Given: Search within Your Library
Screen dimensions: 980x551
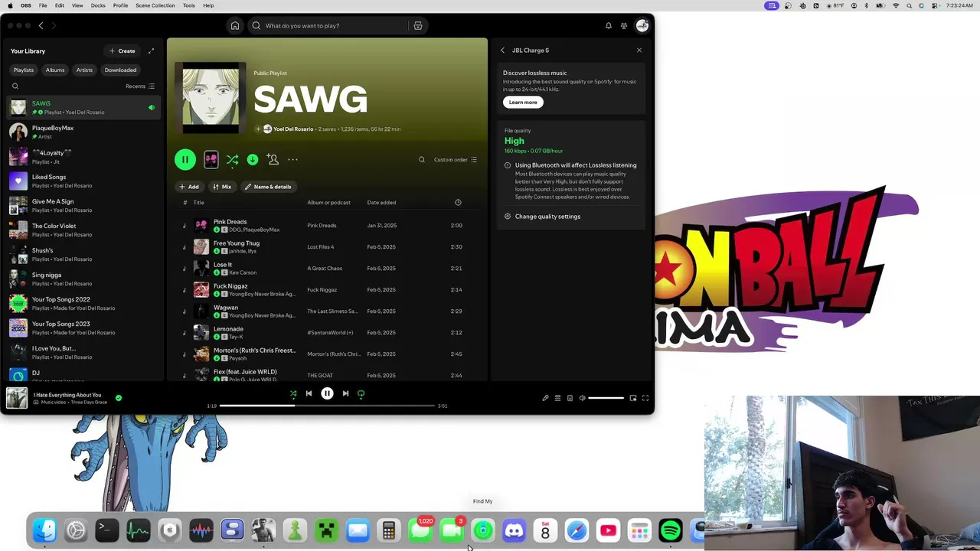Looking at the screenshot, I should 15,86.
